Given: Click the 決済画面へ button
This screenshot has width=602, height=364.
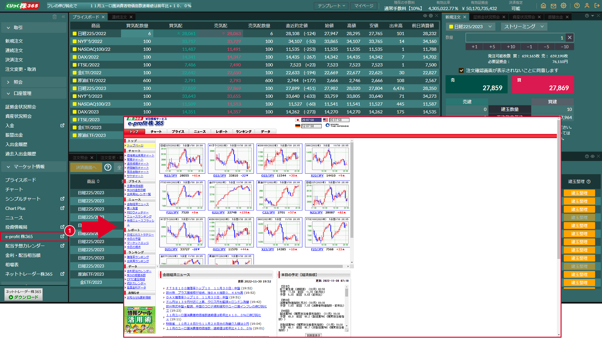Looking at the screenshot, I should (x=86, y=167).
